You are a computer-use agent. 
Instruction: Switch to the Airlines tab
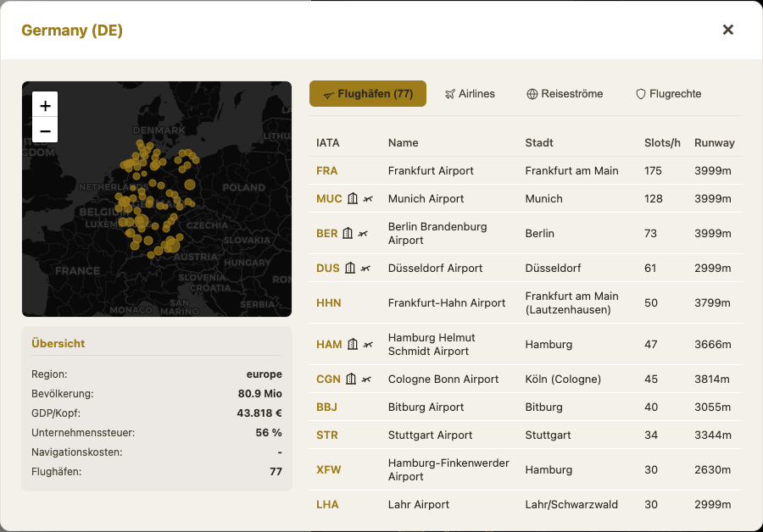(470, 93)
